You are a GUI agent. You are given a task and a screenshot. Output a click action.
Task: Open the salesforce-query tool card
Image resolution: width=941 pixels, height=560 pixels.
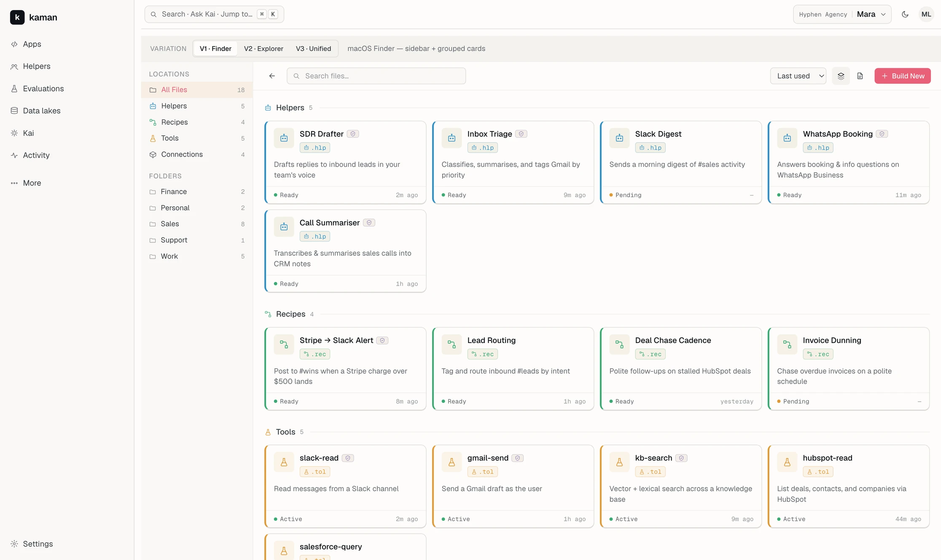(345, 547)
